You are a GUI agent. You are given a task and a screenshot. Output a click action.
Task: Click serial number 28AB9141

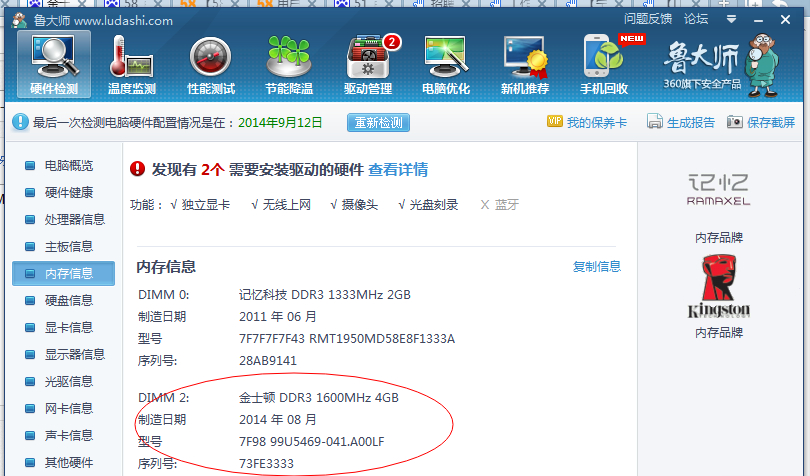[x=268, y=361]
